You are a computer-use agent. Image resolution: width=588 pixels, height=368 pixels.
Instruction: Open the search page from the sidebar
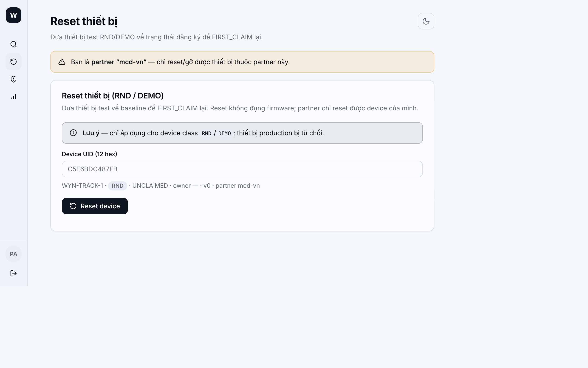[14, 44]
